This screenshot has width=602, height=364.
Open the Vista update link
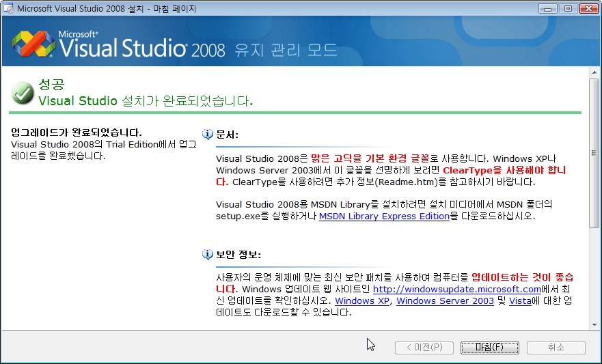[x=520, y=300]
